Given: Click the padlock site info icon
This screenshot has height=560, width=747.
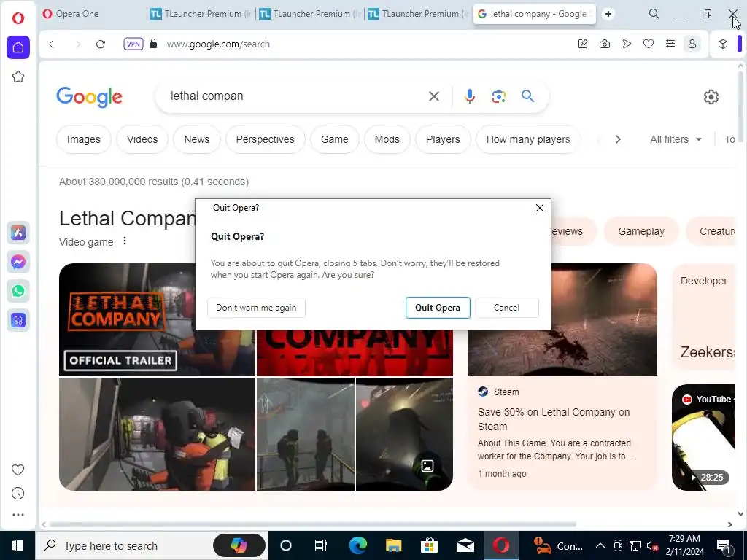Looking at the screenshot, I should [x=153, y=44].
